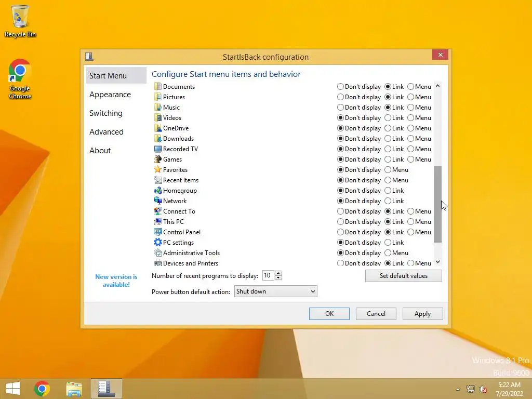Click the muted volume tray icon

tap(483, 389)
